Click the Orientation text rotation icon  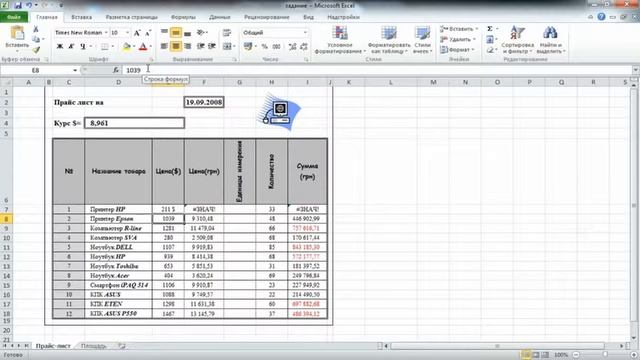click(200, 33)
